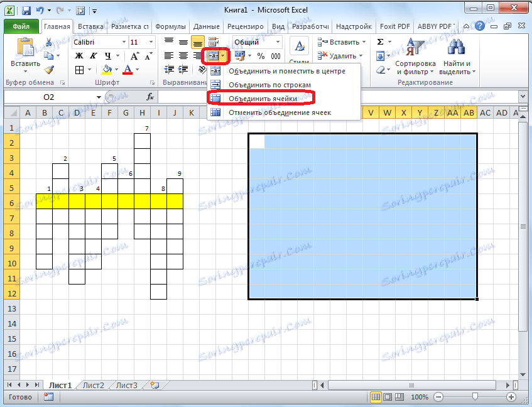532x407 pixels.
Task: Click the Decrease Indent icon
Action: 169,70
